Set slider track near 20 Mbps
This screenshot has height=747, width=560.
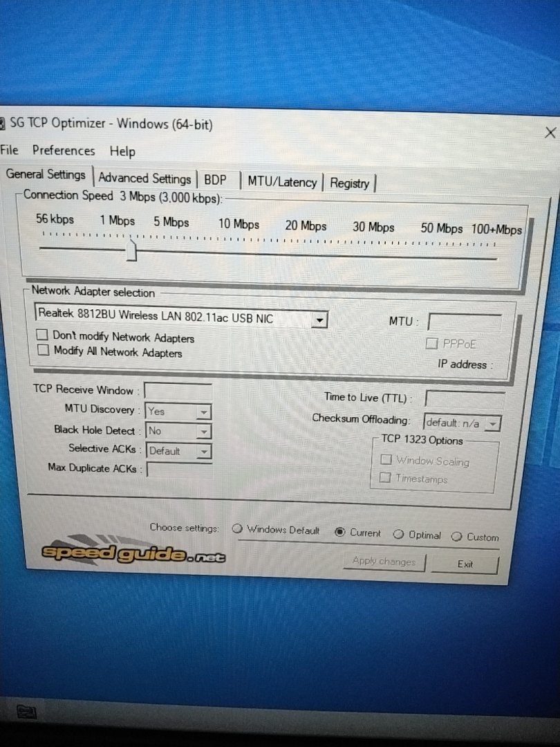(x=306, y=255)
